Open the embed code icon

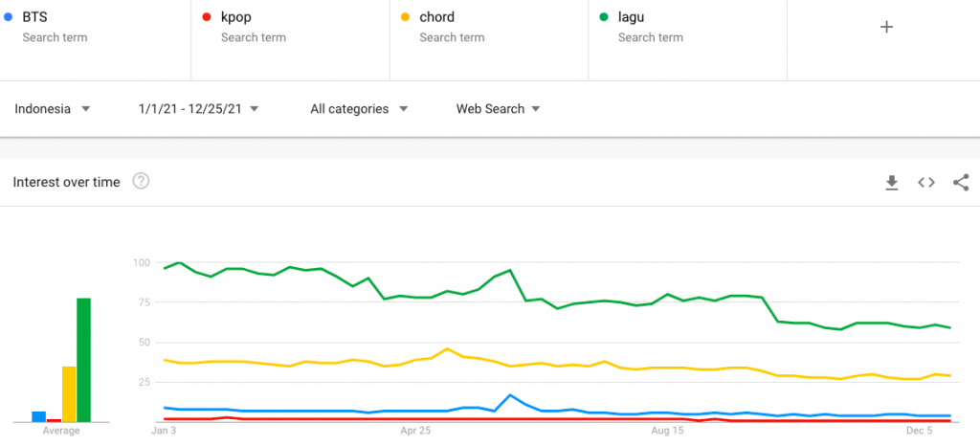click(x=925, y=183)
